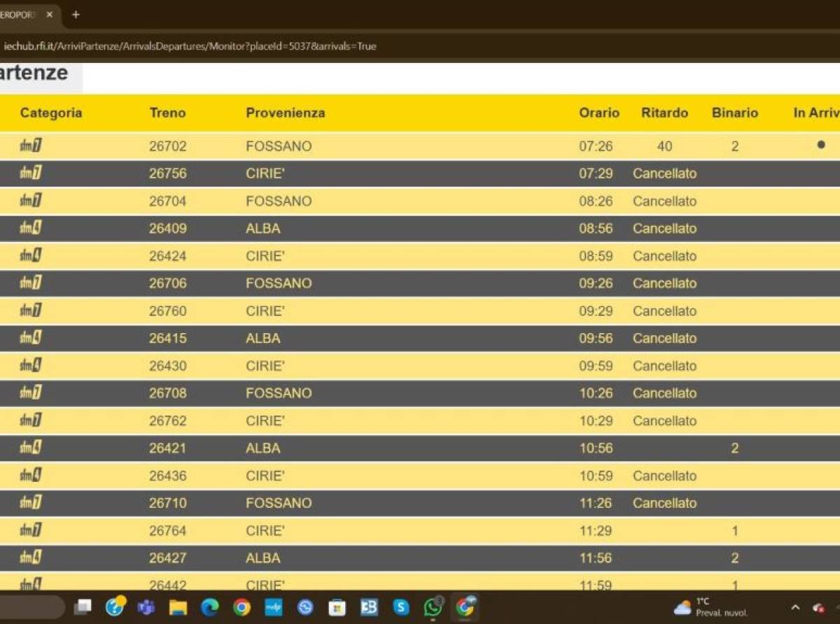Click the Categoria column header
840x624 pixels.
click(x=51, y=113)
